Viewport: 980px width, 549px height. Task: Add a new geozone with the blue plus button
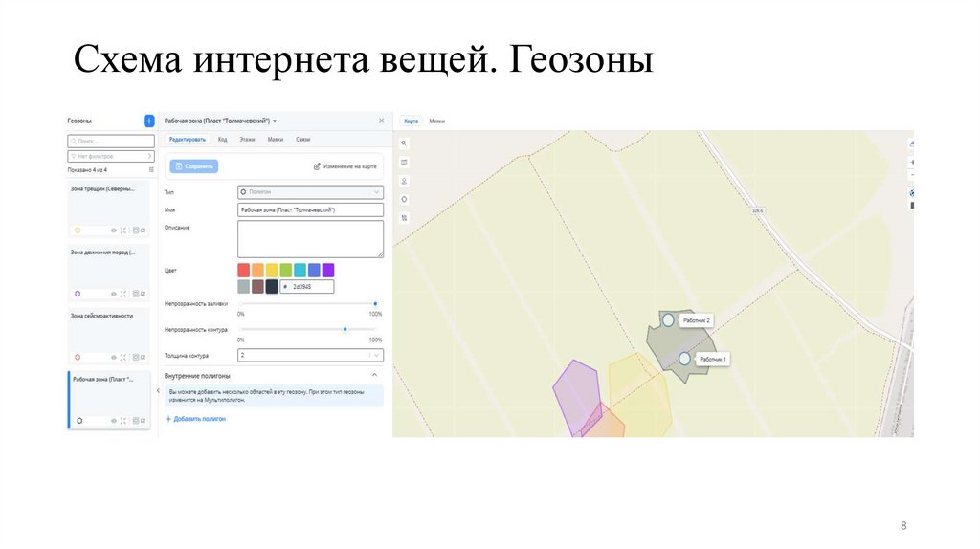[x=148, y=121]
